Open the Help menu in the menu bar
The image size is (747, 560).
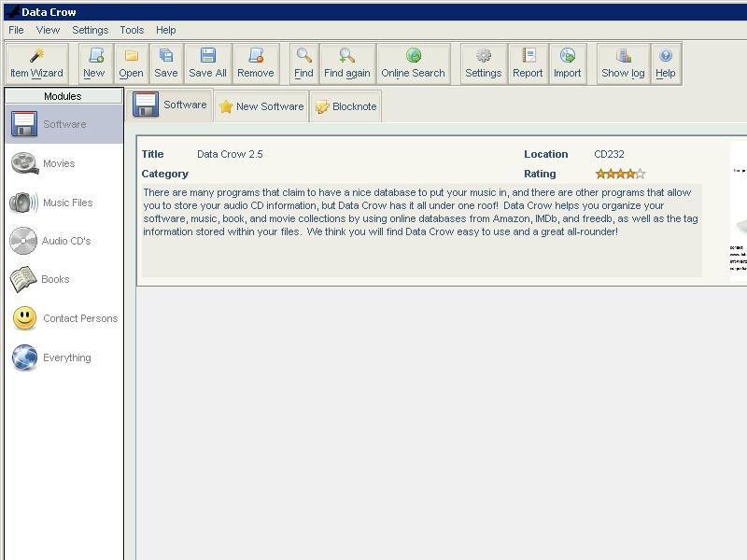(166, 30)
